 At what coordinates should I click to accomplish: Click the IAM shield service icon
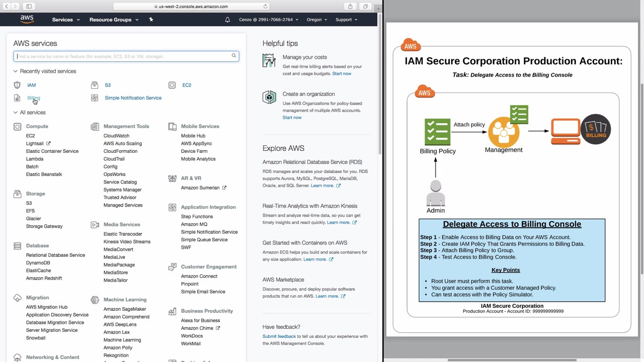(x=17, y=85)
